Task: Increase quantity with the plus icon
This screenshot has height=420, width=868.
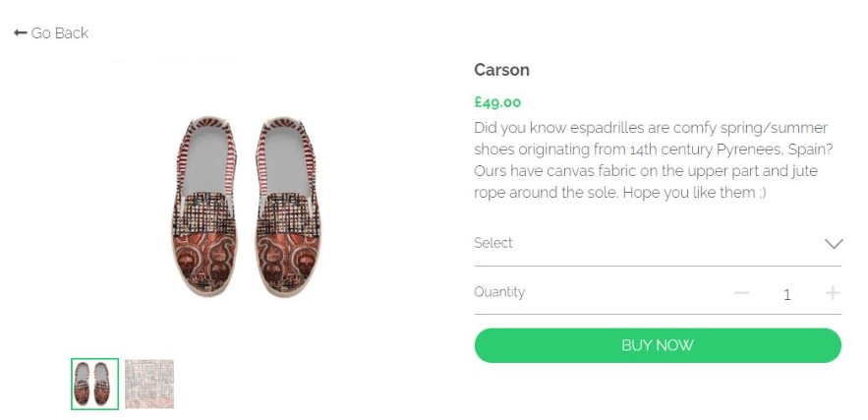Action: (x=833, y=293)
